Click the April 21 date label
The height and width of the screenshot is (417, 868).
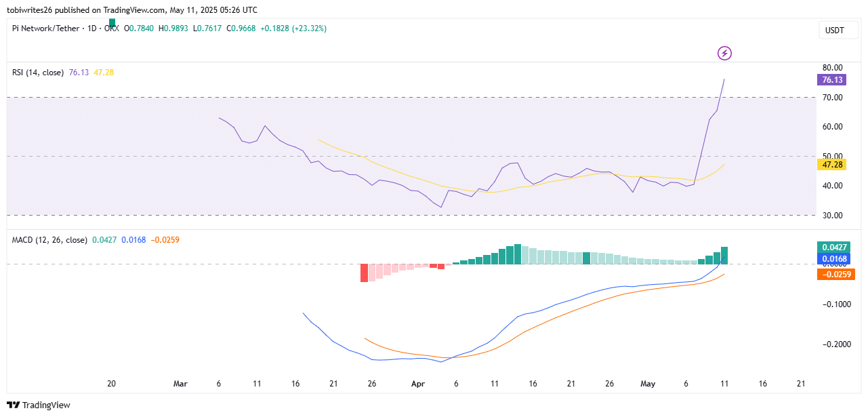tap(571, 384)
